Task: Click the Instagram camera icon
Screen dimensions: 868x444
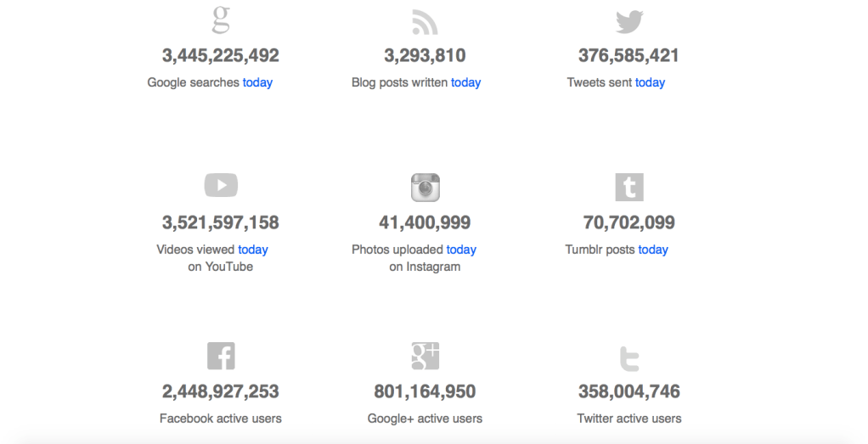Action: click(425, 188)
